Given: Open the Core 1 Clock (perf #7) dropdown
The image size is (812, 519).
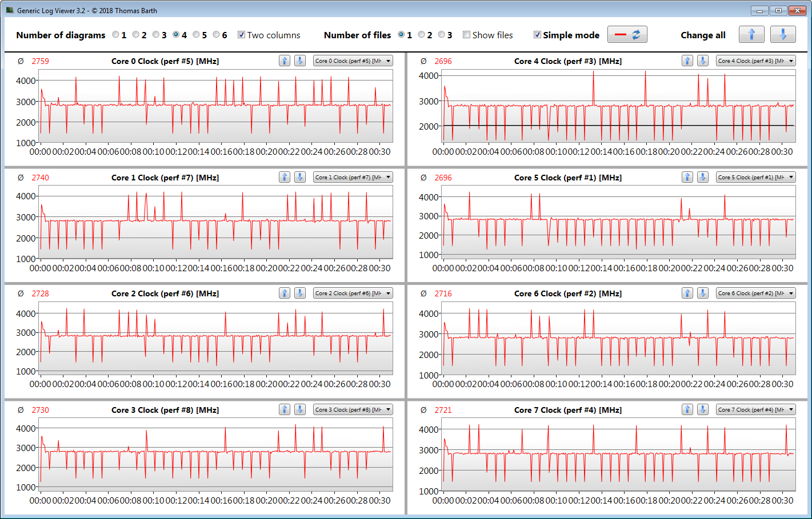Looking at the screenshot, I should click(x=353, y=177).
